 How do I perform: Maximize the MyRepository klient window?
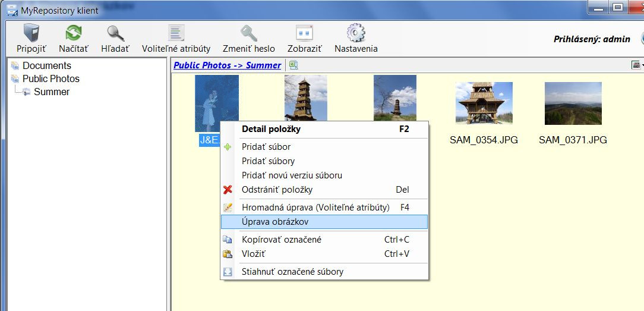coord(617,7)
